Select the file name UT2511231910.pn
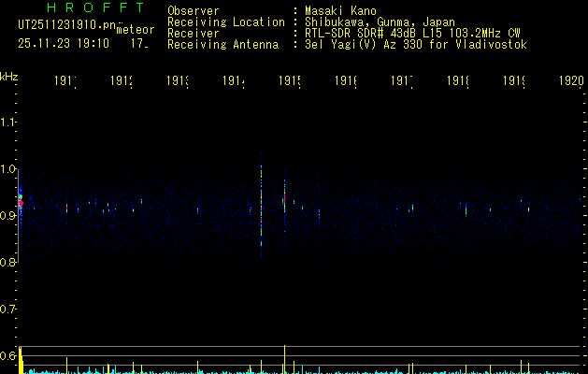The height and width of the screenshot is (374, 588). (x=67, y=25)
